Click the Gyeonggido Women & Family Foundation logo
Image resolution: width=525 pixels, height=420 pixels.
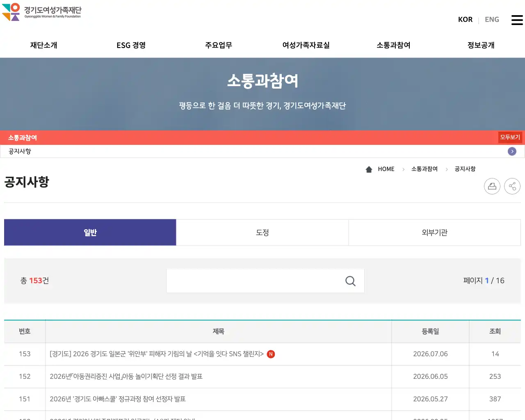pos(42,12)
